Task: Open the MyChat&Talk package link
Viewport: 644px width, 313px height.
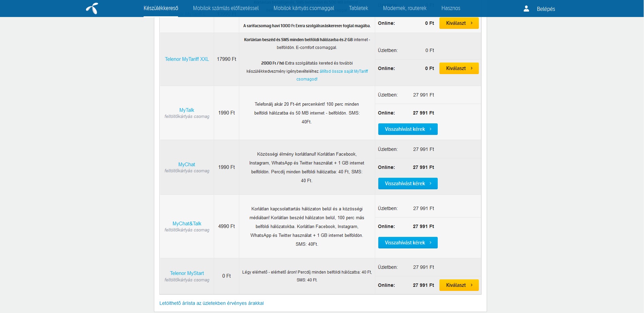Action: coord(187,224)
